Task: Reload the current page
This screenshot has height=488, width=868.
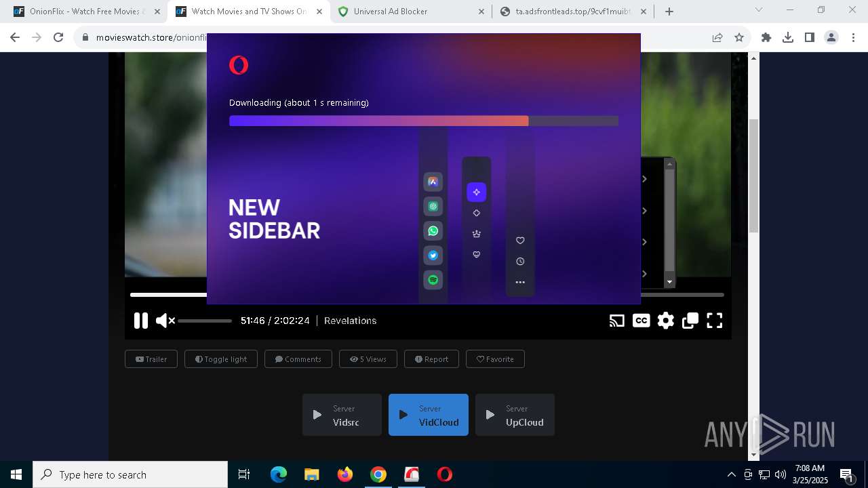Action: [58, 38]
